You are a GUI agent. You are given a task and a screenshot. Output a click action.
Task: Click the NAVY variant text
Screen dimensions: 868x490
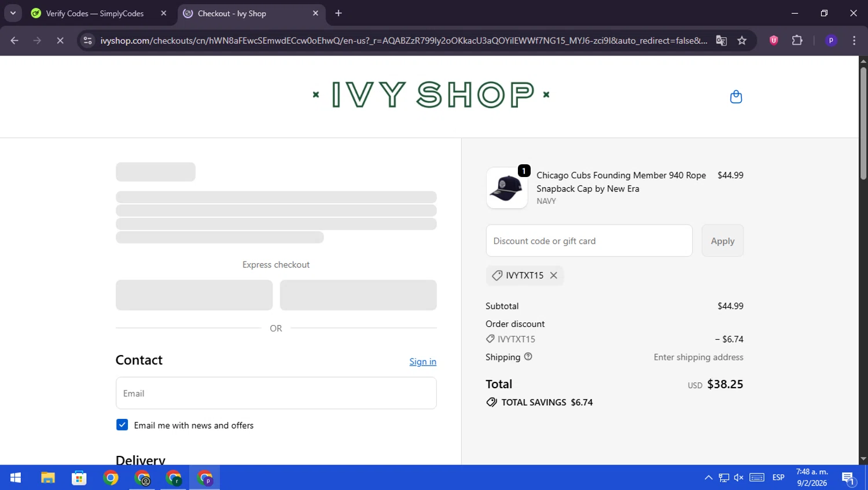[x=546, y=201]
